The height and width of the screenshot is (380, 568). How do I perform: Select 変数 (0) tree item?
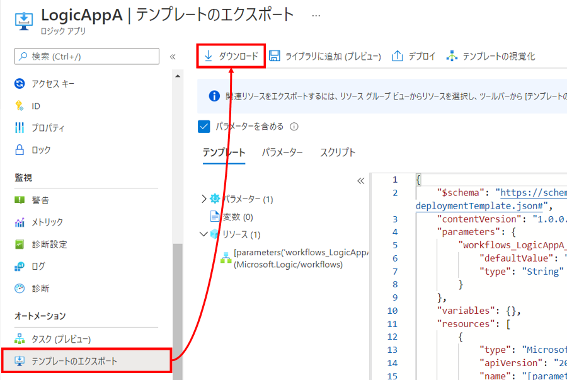238,217
